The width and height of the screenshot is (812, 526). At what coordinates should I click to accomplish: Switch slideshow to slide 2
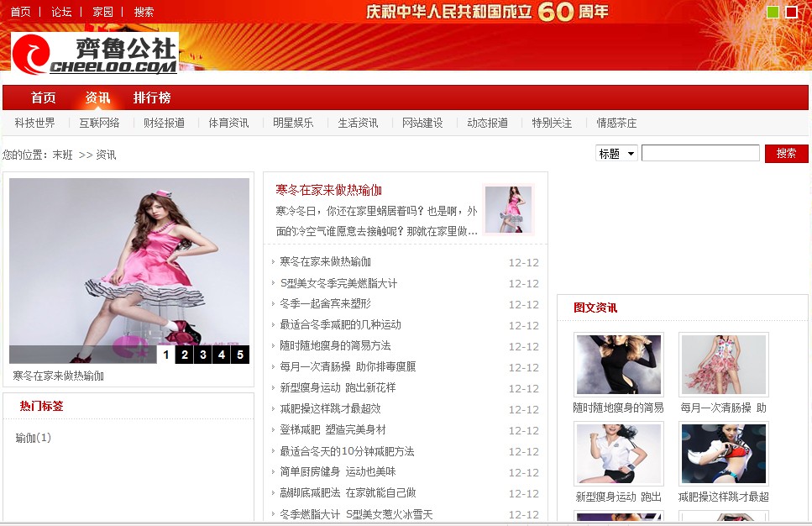pyautogui.click(x=185, y=355)
